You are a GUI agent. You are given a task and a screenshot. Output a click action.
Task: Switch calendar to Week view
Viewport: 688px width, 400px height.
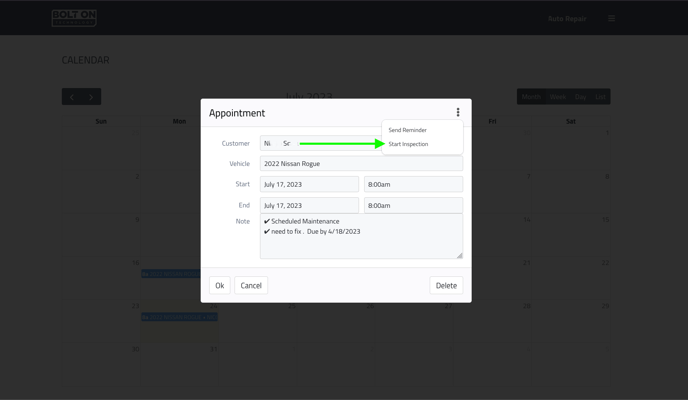(x=558, y=96)
